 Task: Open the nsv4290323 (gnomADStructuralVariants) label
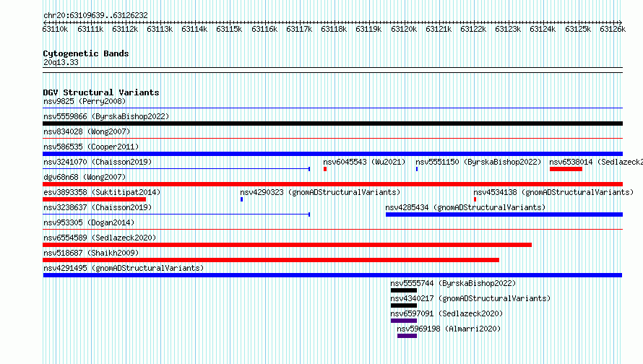click(x=320, y=192)
